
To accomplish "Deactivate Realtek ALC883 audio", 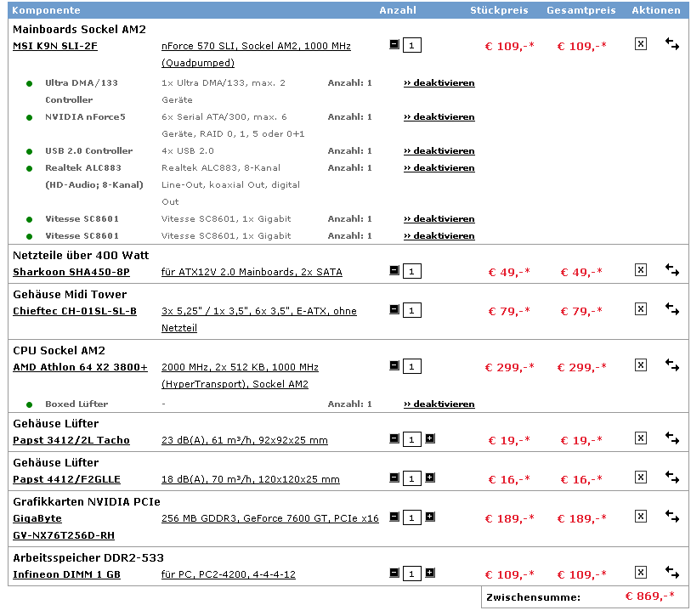I will tap(439, 168).
